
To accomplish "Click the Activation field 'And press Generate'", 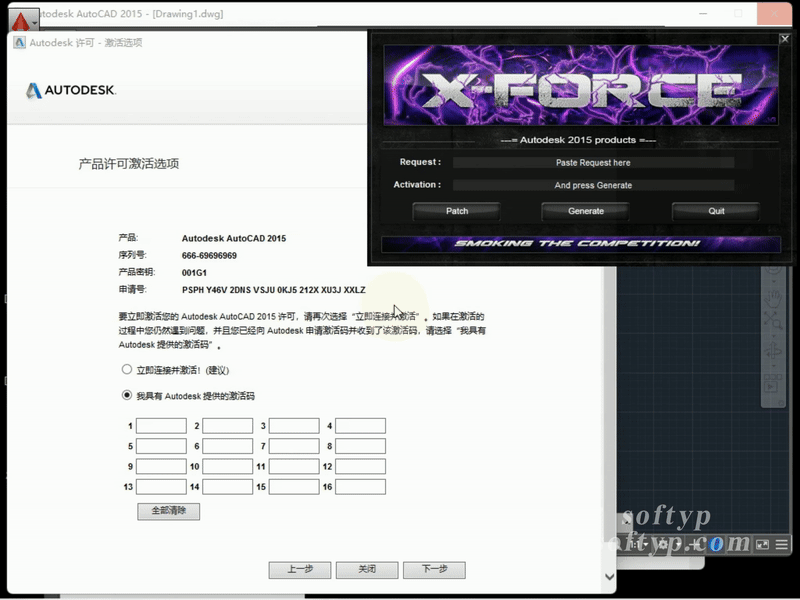I will pos(593,185).
